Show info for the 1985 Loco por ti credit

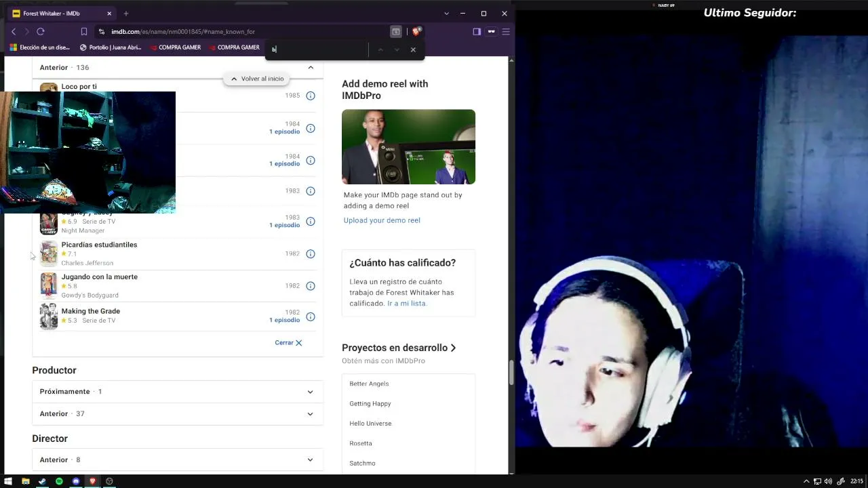tap(311, 96)
